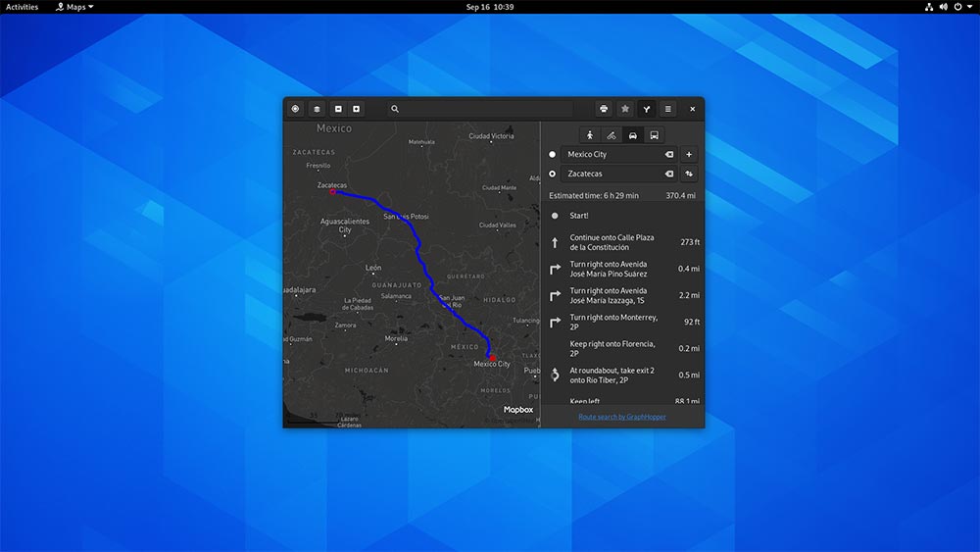This screenshot has width=980, height=552.
Task: Click the Estimated time 6 h 29 min text
Action: [594, 196]
